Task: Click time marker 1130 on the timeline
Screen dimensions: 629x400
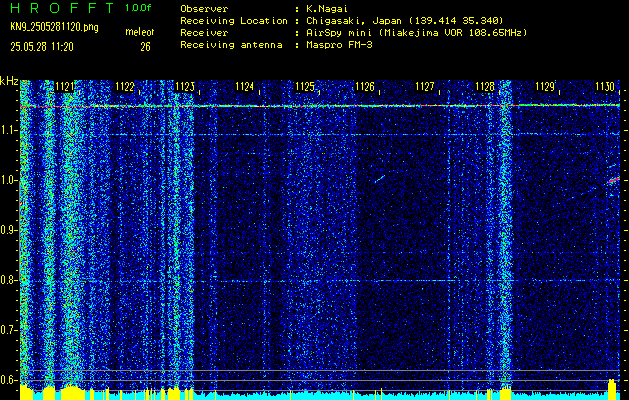Action: point(605,87)
